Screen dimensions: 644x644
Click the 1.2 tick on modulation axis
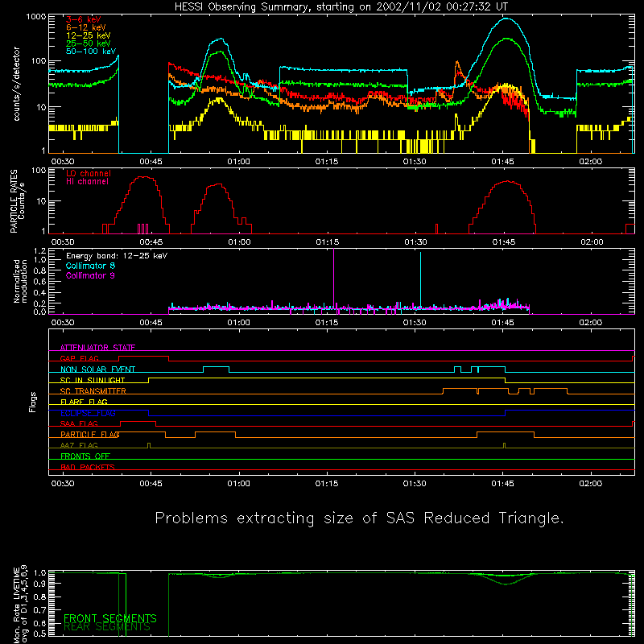coord(39,251)
